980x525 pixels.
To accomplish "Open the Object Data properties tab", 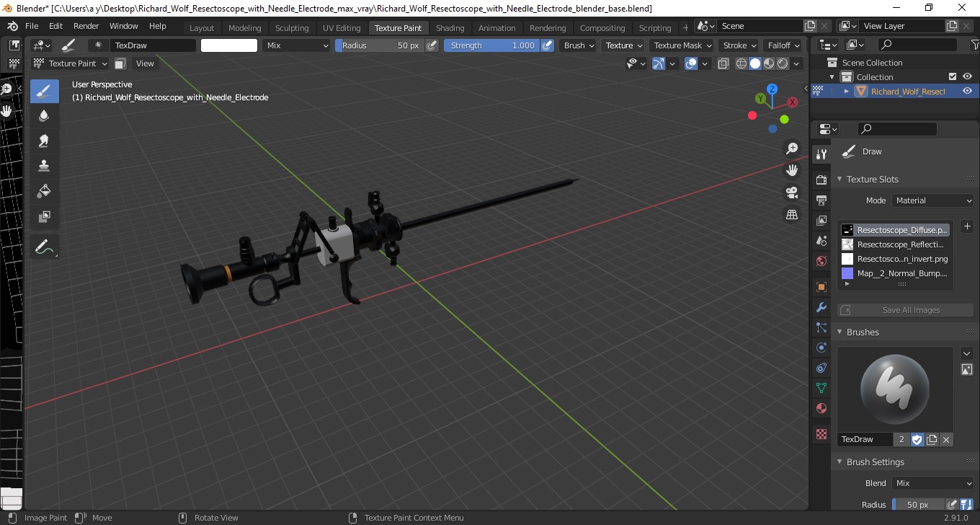I will click(x=821, y=388).
